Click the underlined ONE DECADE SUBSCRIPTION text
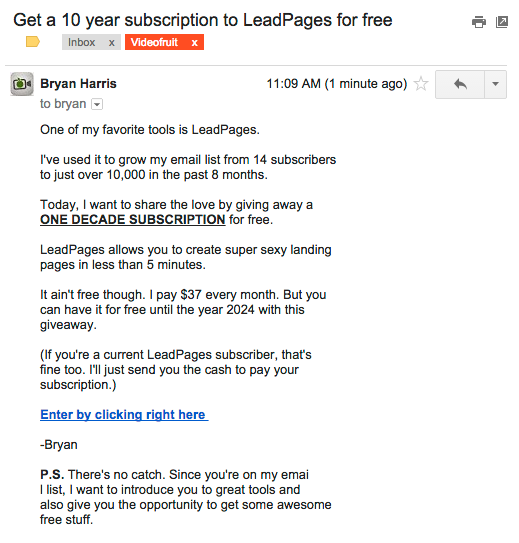The width and height of the screenshot is (519, 543). click(133, 220)
